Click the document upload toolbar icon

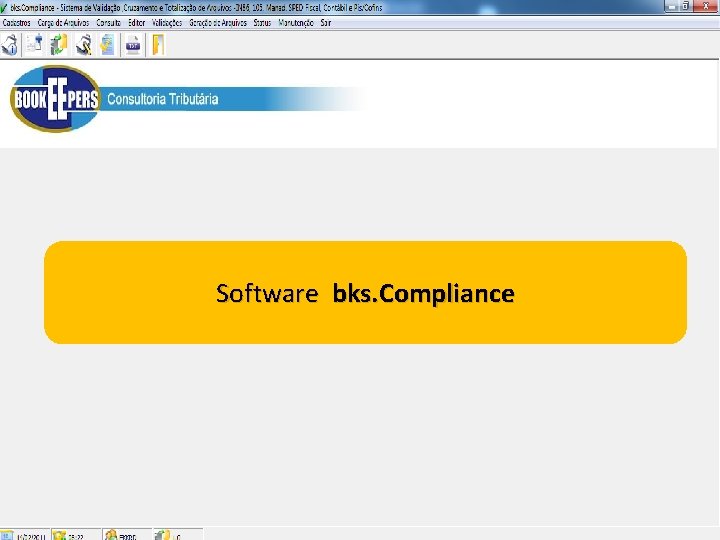34,45
